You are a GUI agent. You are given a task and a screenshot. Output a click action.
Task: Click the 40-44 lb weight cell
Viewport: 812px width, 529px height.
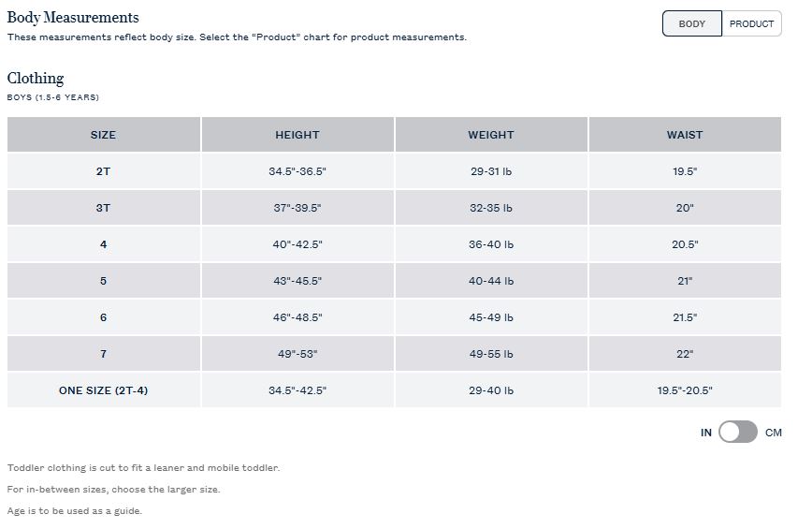coord(491,281)
